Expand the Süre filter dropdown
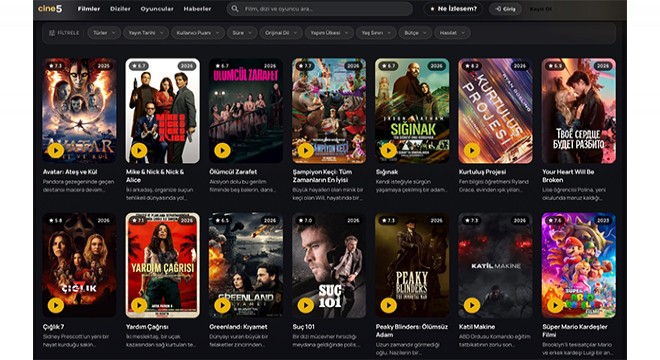 point(242,33)
